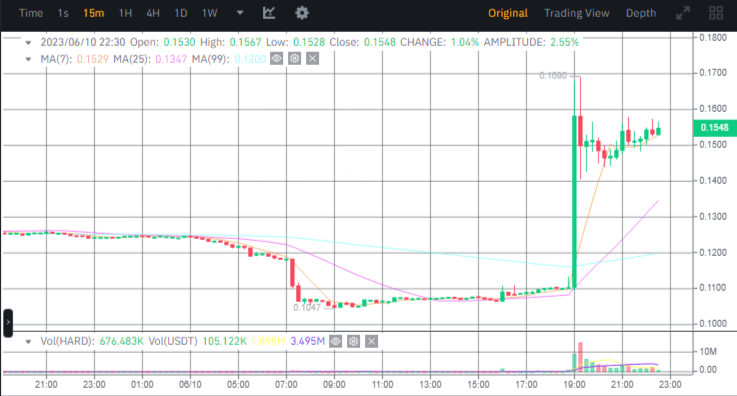Switch to Original chart view

(x=508, y=13)
